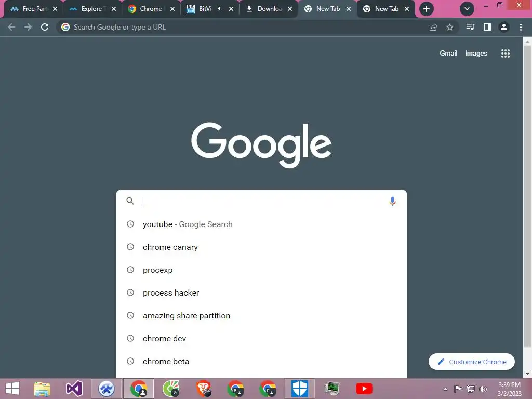Open File Explorer from taskbar
This screenshot has height=399, width=532.
coord(42,389)
